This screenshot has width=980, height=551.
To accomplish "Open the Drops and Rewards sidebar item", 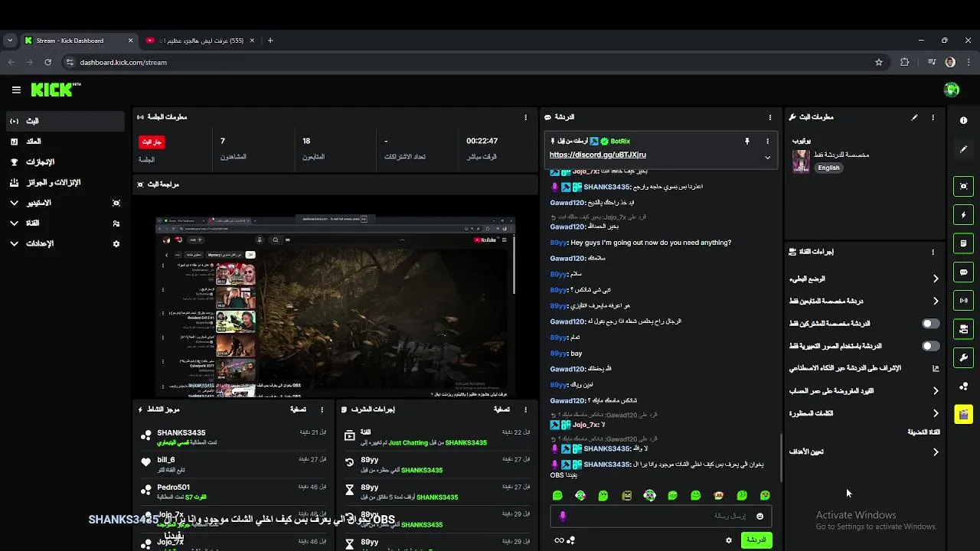I will tap(65, 183).
